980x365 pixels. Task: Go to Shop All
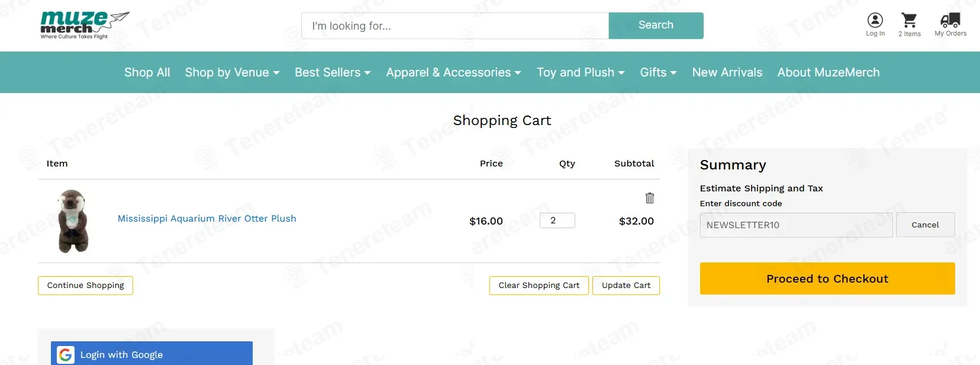pos(147,72)
